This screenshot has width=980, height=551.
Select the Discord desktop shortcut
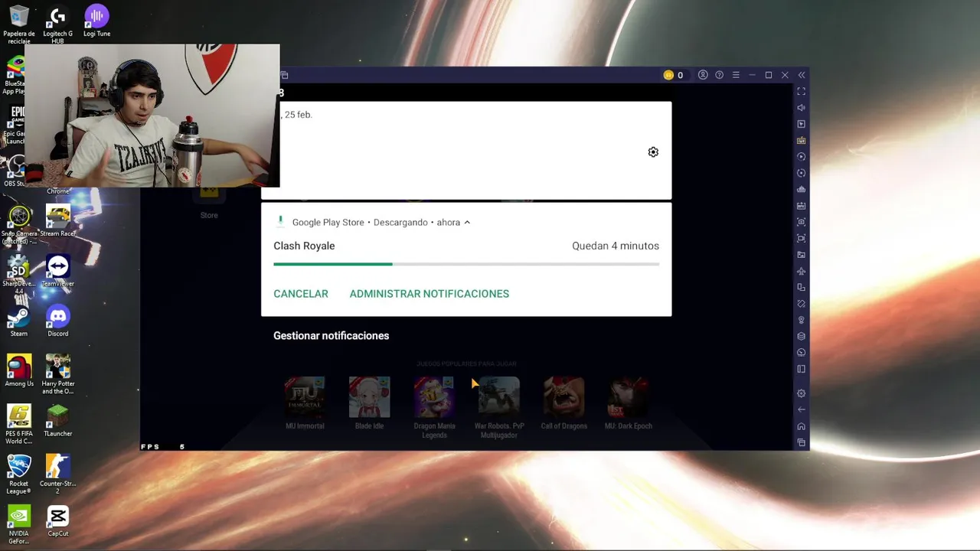pyautogui.click(x=58, y=321)
